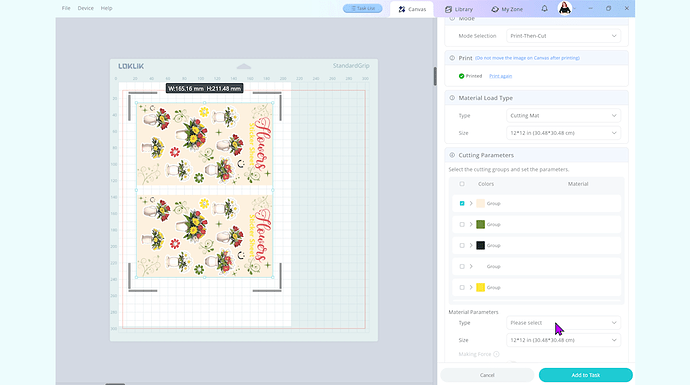Screen dimensions: 690x385
Task: Switch to the Canvas tab
Action: 412,9
